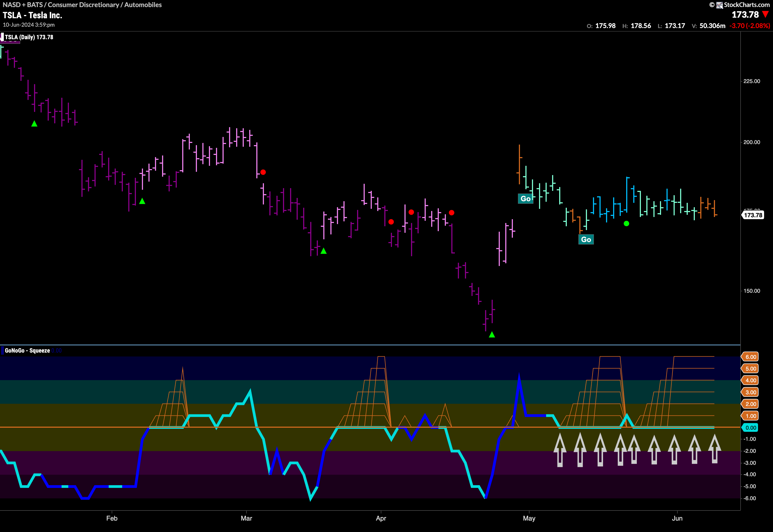This screenshot has width=773, height=532.
Task: Click the 'Consumer Discretionary' sector label
Action: [x=83, y=5]
